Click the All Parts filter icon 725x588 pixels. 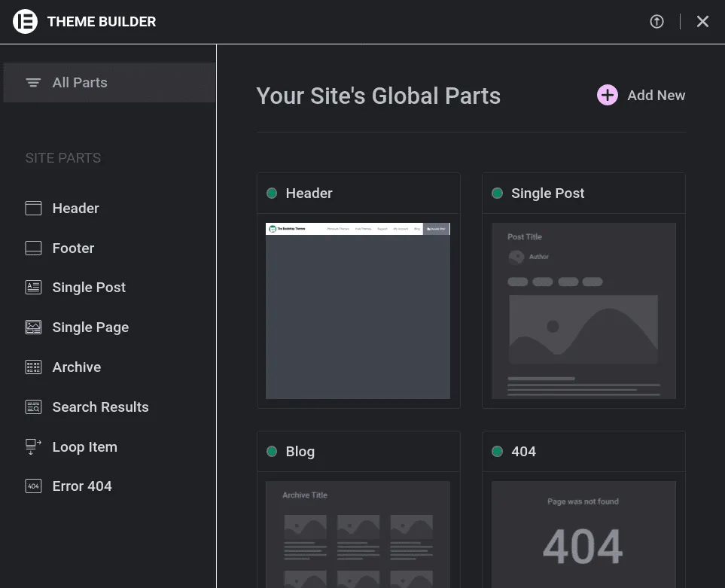point(33,82)
